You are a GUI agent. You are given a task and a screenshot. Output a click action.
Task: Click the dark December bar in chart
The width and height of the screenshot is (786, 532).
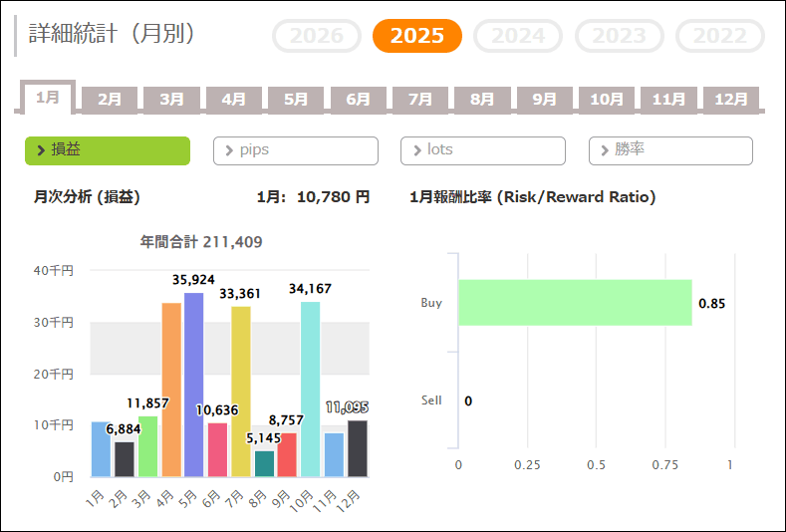tap(358, 448)
